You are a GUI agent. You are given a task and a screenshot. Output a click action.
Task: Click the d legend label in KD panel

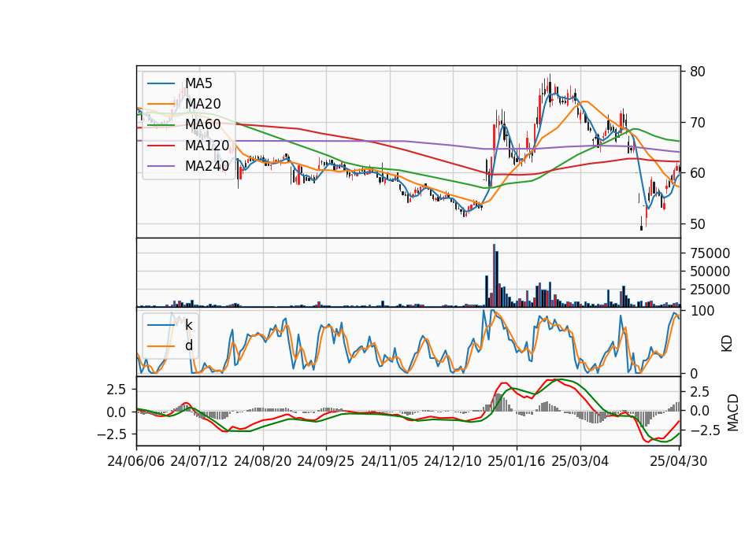click(189, 345)
